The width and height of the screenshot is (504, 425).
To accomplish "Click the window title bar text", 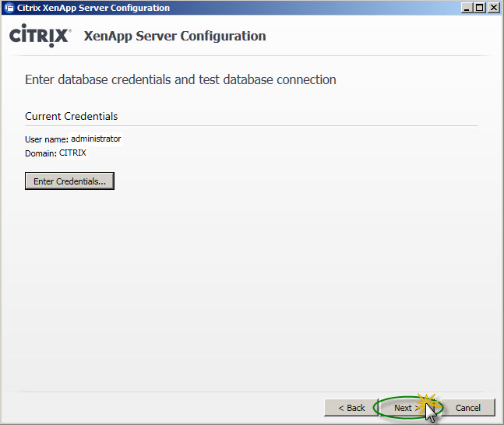I will tap(93, 8).
